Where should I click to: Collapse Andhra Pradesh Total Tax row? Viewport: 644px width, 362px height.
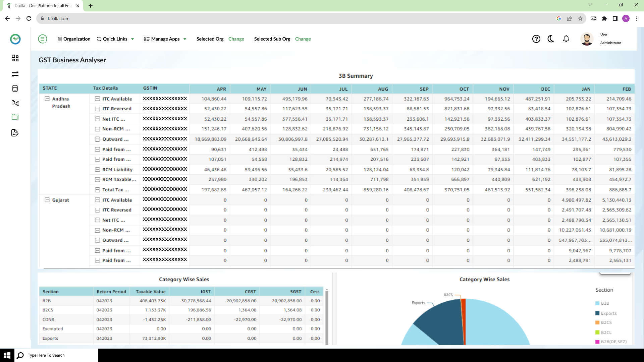pyautogui.click(x=97, y=190)
